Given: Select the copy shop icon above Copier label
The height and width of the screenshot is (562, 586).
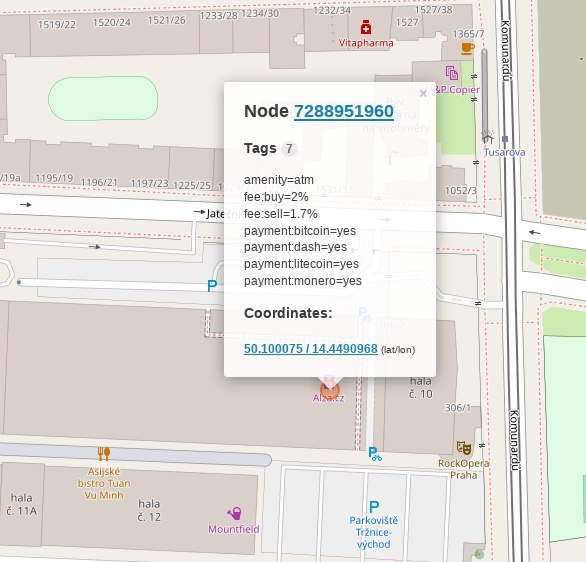Looking at the screenshot, I should pyautogui.click(x=451, y=73).
